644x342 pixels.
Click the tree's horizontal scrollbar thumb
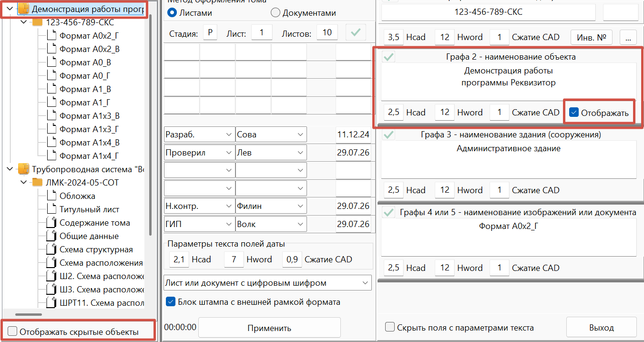tap(29, 314)
